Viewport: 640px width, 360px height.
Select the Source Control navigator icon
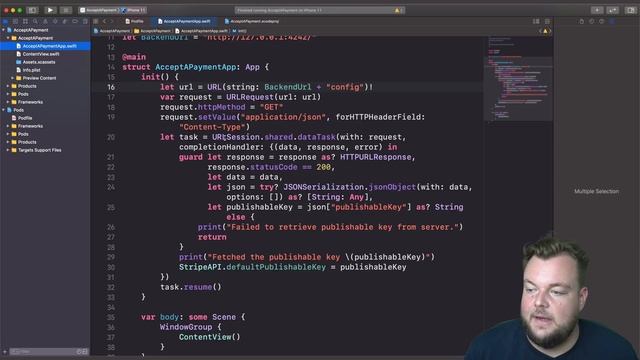click(x=15, y=21)
